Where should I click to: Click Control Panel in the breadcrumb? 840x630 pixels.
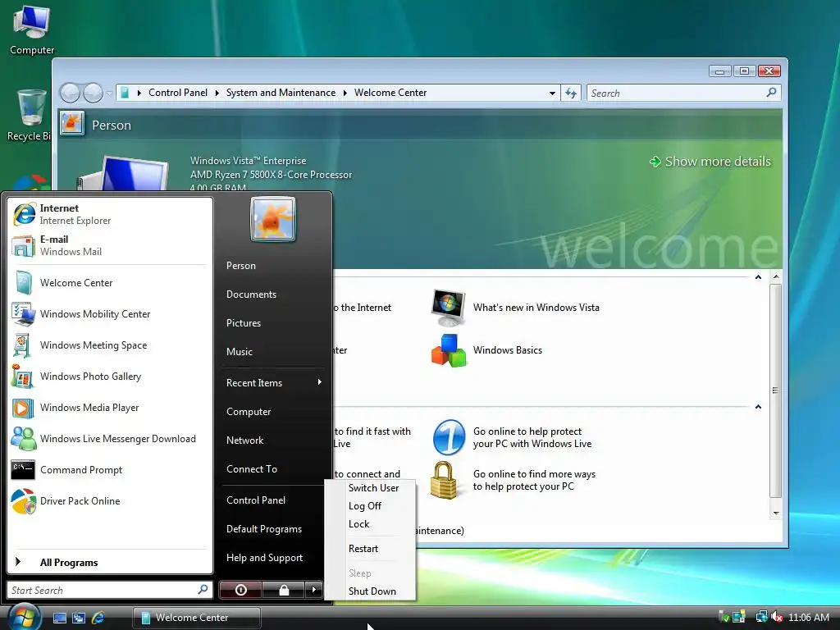(178, 93)
